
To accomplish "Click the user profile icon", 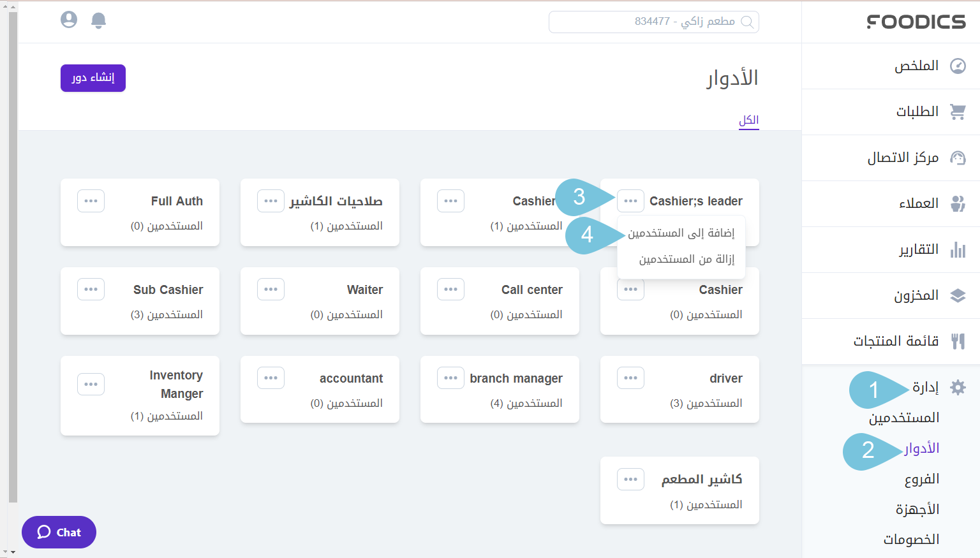I will click(x=69, y=19).
